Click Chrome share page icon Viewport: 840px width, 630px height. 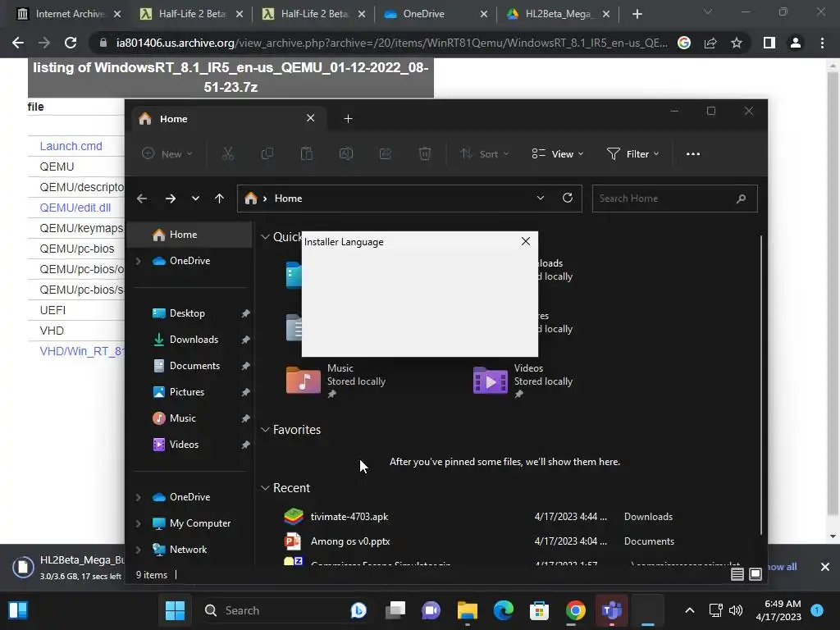click(x=710, y=43)
